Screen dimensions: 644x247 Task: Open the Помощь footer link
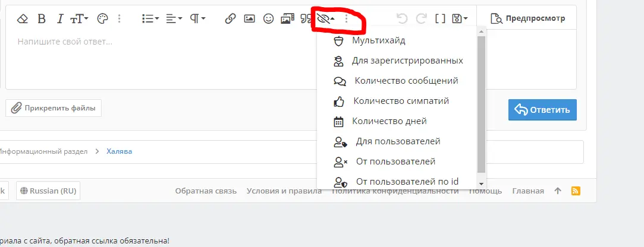pyautogui.click(x=485, y=191)
